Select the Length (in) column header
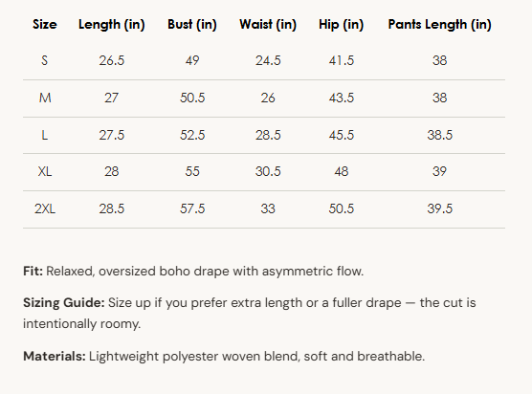The width and height of the screenshot is (532, 394). [x=112, y=25]
